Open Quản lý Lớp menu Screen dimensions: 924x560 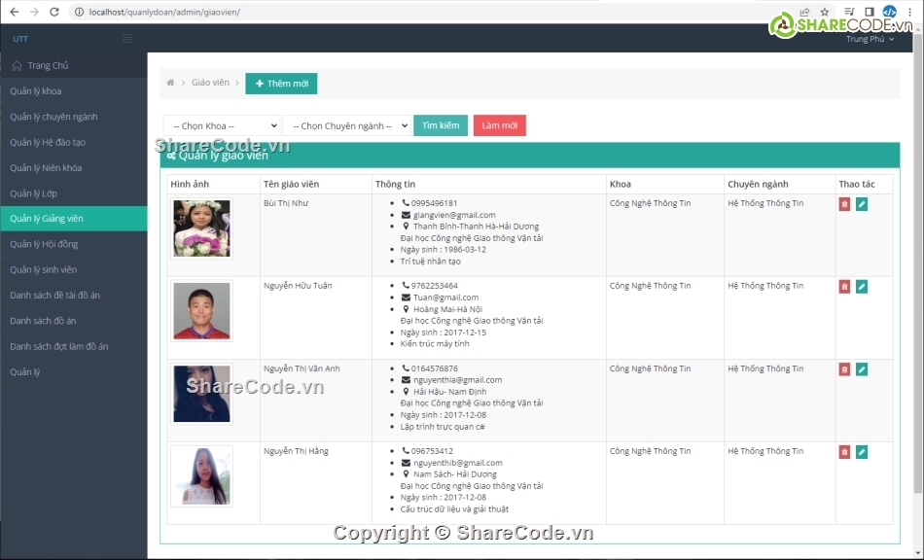coord(74,193)
